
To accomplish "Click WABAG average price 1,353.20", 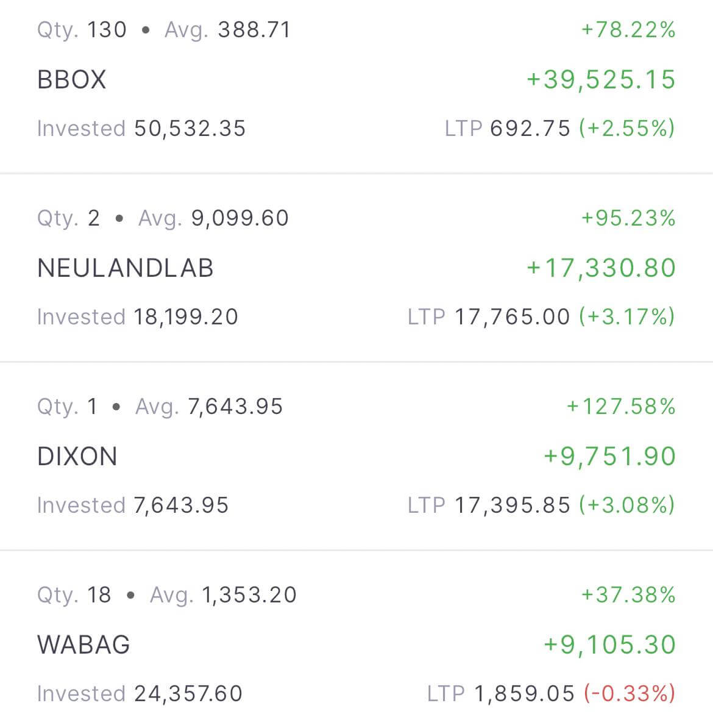I will (x=249, y=594).
